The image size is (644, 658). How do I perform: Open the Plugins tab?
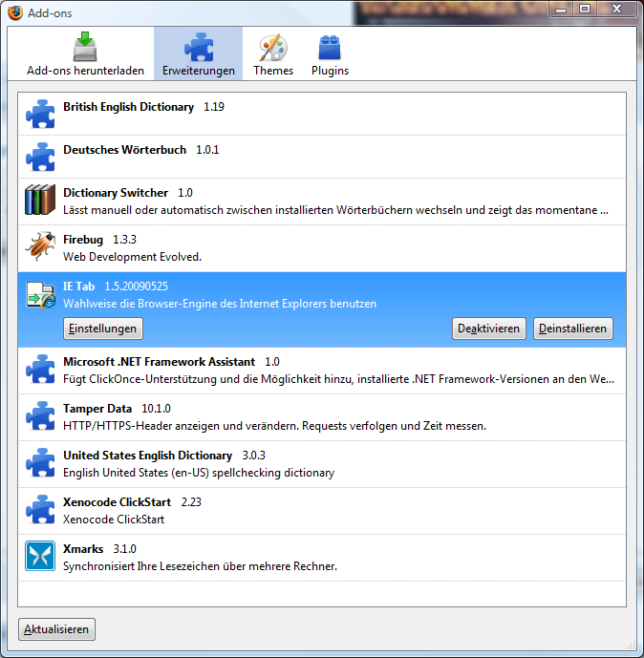coord(330,53)
